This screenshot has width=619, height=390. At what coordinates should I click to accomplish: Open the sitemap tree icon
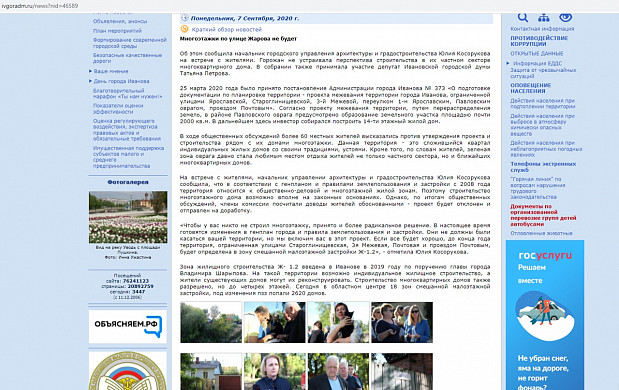click(x=544, y=18)
